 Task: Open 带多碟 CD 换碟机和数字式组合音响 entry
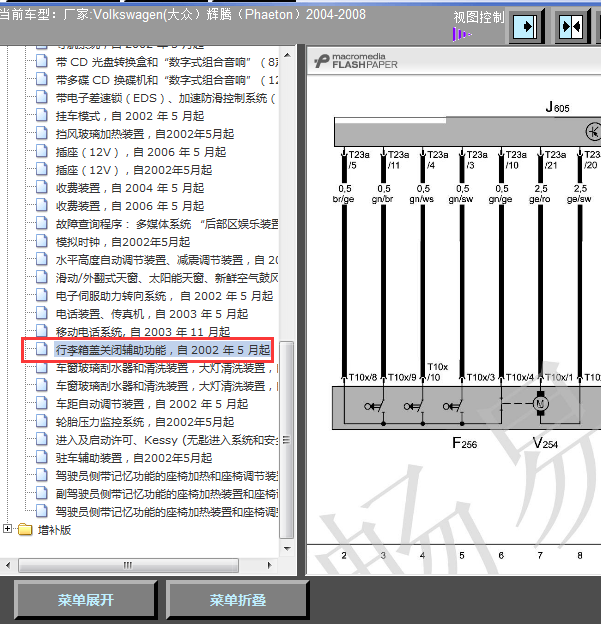167,80
